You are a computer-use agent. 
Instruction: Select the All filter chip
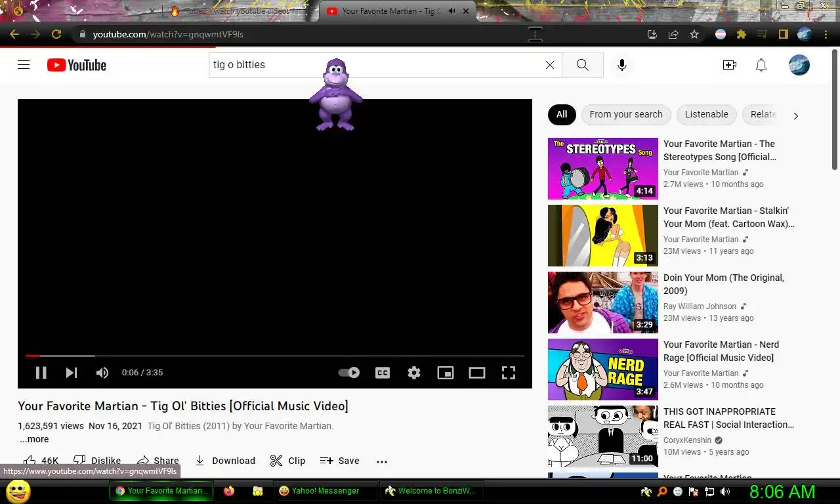coord(562,114)
